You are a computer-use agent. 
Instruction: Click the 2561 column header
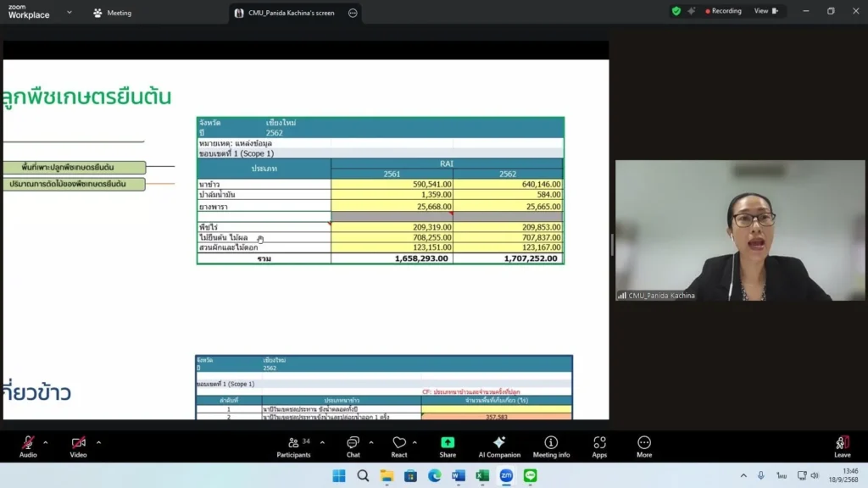pyautogui.click(x=392, y=174)
